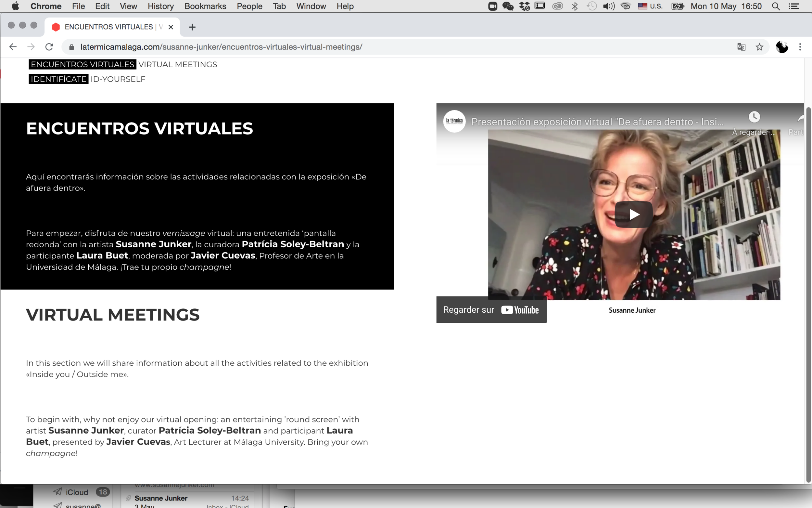812x508 pixels.
Task: Open the La Térmica channel logo on the video
Action: (x=454, y=121)
